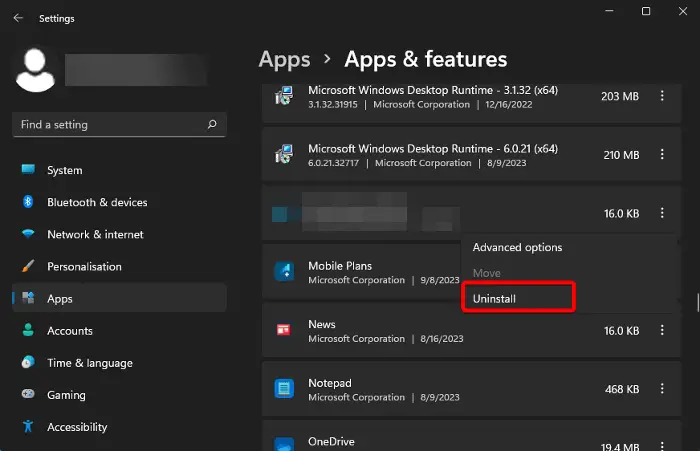Open options for the 16.0 KB blurred app
This screenshot has height=451, width=700.
pyautogui.click(x=662, y=213)
